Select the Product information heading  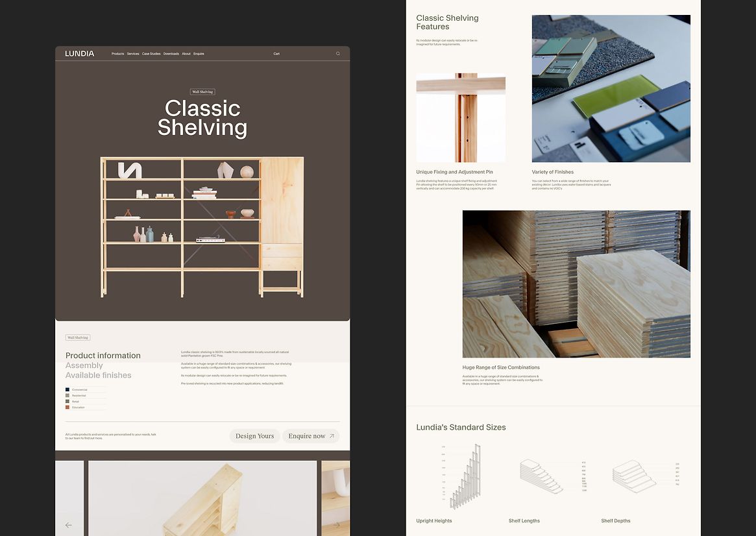pos(103,356)
